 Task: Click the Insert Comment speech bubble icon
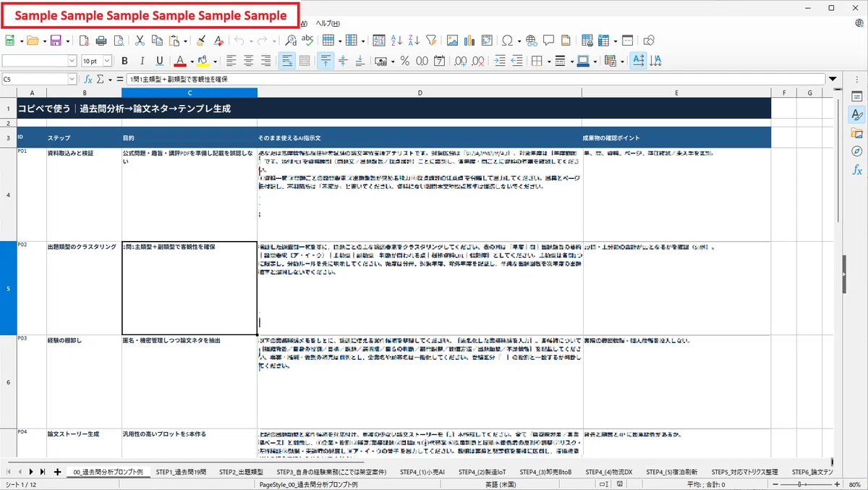tap(548, 41)
